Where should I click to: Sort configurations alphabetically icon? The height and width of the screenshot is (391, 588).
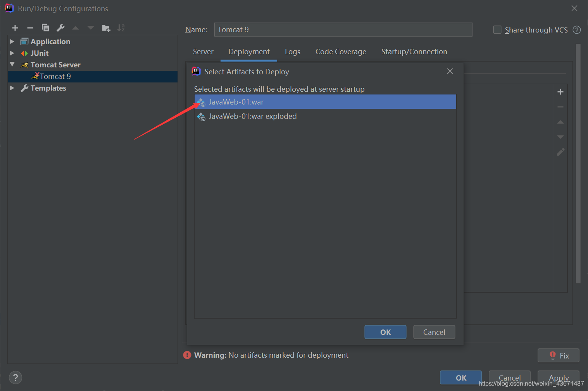tap(121, 28)
